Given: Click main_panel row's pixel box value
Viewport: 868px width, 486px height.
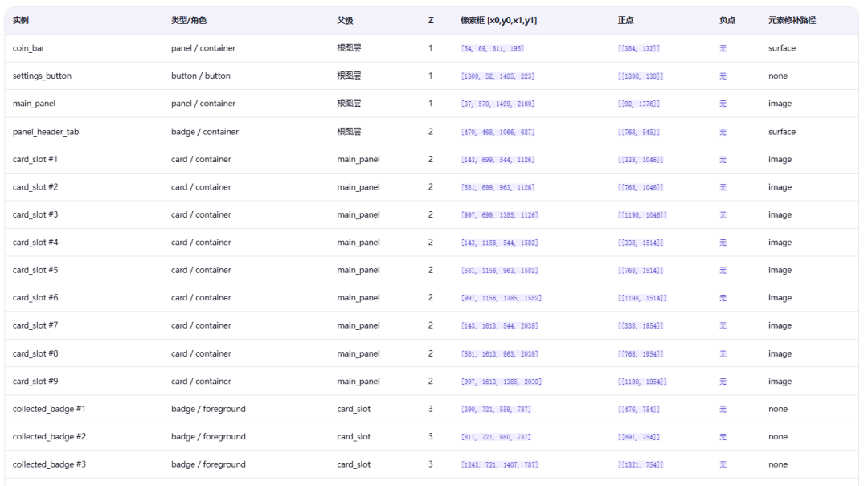Looking at the screenshot, I should click(x=498, y=104).
